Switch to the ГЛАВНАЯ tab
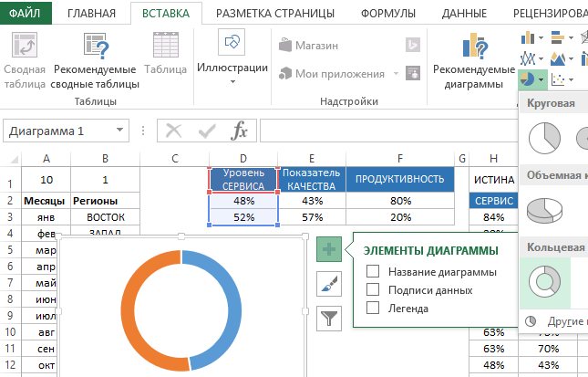Image resolution: width=588 pixels, height=377 pixels. [x=91, y=14]
